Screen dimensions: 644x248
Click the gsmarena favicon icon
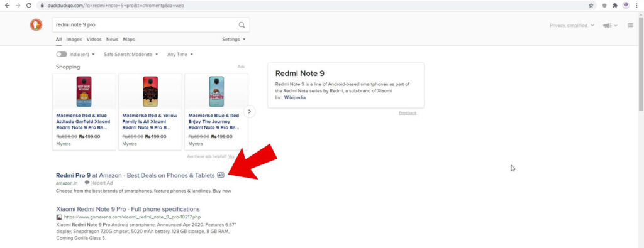coord(59,217)
